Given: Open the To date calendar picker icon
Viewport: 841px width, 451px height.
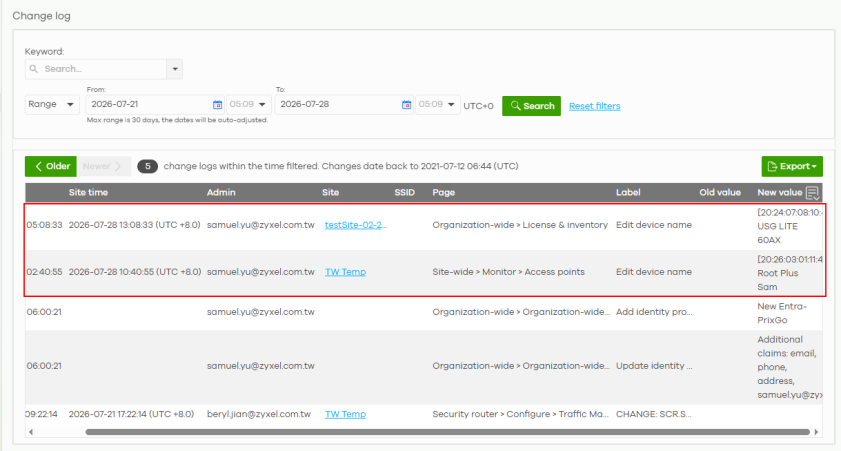Looking at the screenshot, I should pos(407,105).
